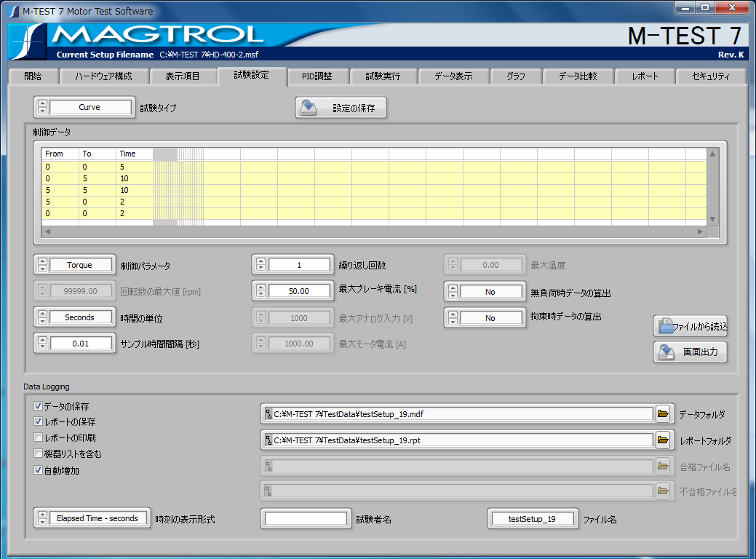Screen dimensions: 756x559
Task: Click the 画面出力 screen output button
Action: point(690,352)
